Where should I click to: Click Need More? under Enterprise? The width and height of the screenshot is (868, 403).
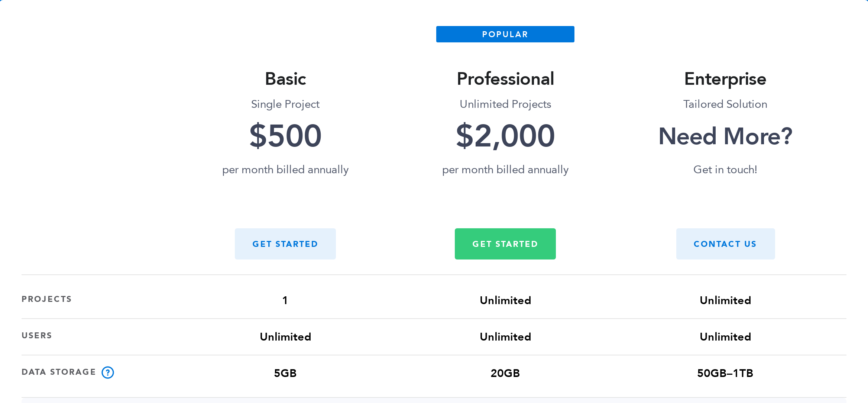[x=725, y=136]
